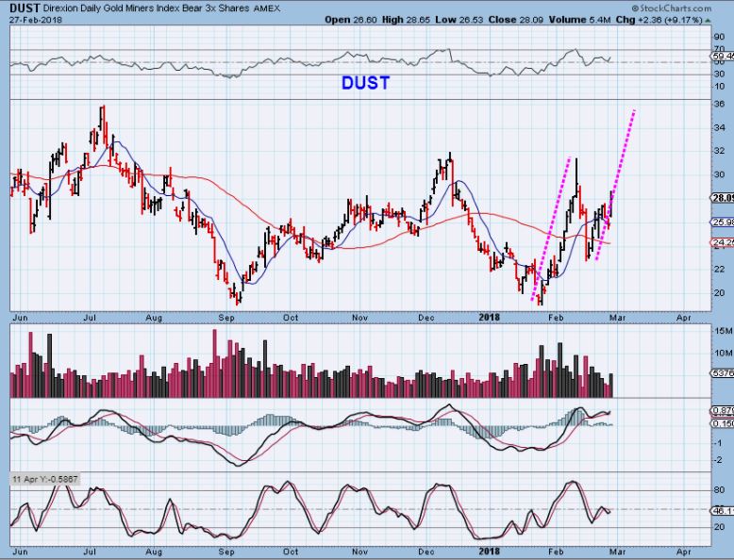Click the red moving average tag 24.25
Viewport: 734px width, 560px height.
(723, 242)
